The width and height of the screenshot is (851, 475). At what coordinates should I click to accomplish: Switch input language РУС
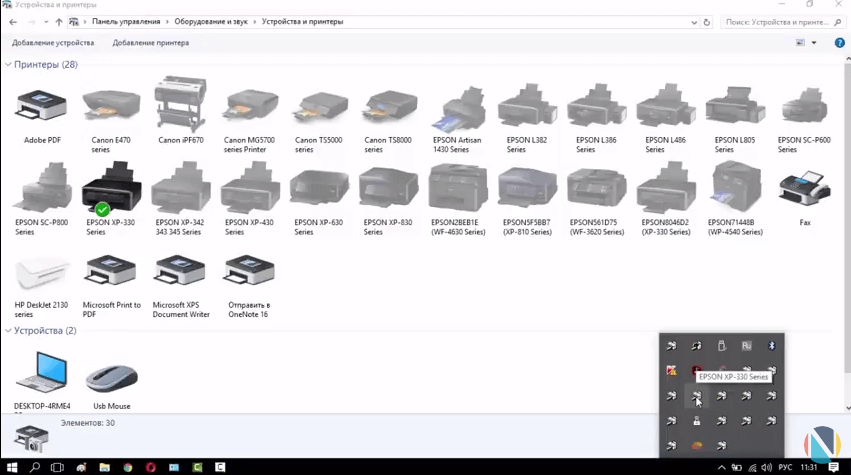click(785, 467)
